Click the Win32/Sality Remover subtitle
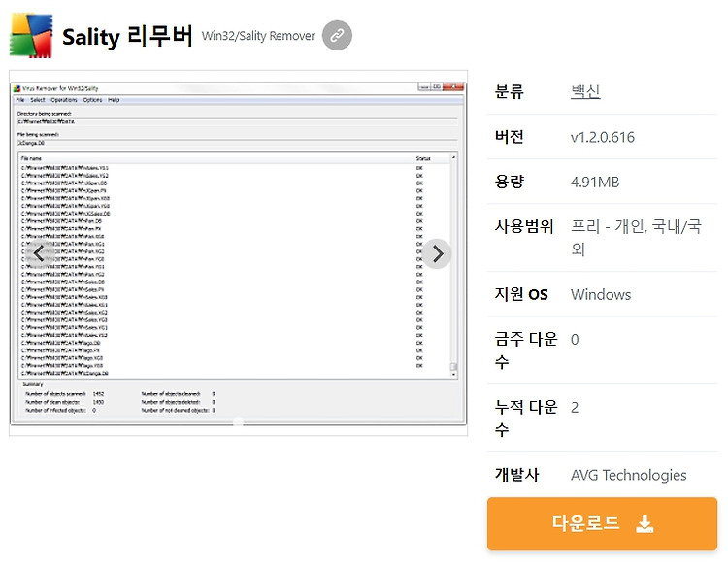 [x=258, y=36]
